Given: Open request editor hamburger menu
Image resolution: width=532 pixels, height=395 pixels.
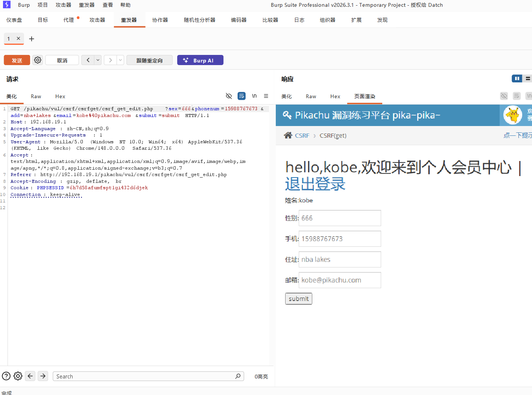Looking at the screenshot, I should click(x=266, y=96).
